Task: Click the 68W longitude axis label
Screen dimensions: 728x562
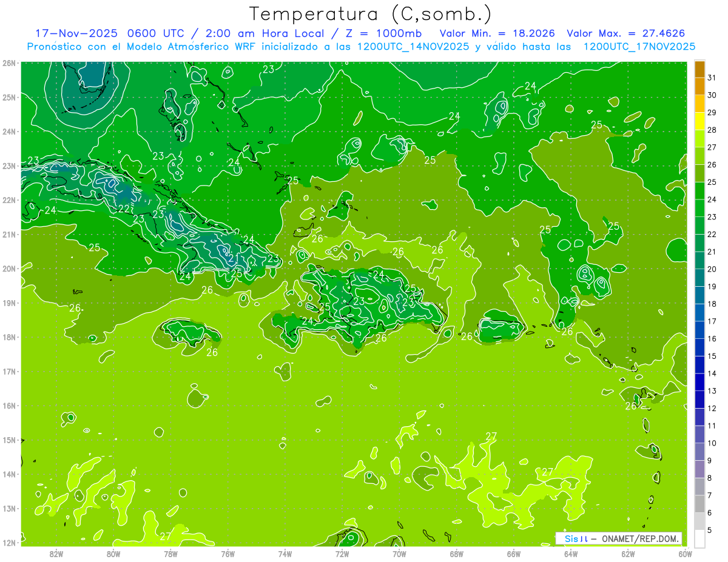Action: pos(456,554)
